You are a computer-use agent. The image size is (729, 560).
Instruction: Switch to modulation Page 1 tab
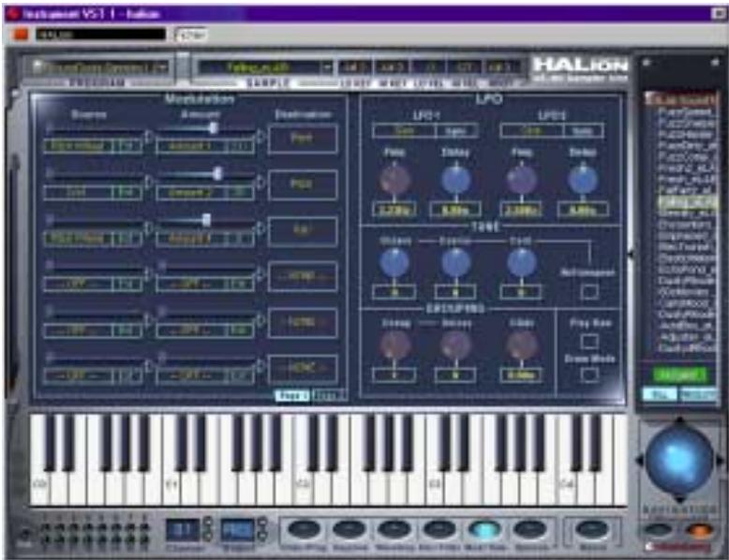[292, 395]
